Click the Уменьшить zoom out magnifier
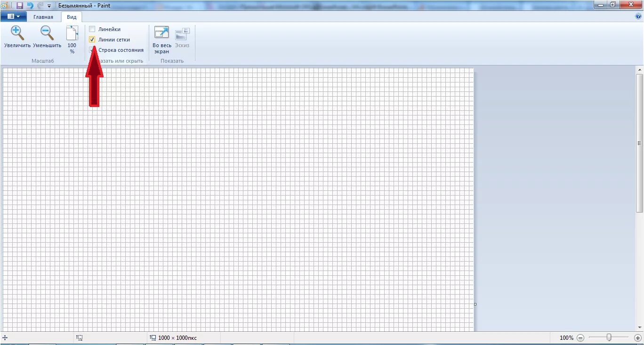644x345 pixels. point(47,33)
